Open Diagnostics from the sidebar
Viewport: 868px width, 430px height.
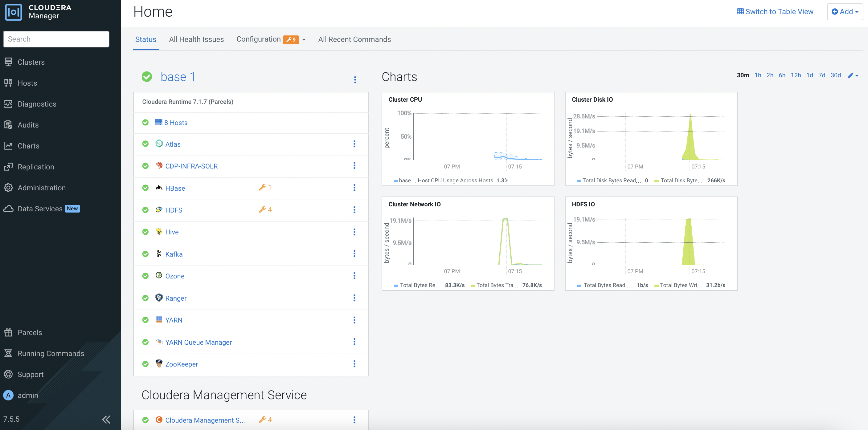(37, 104)
